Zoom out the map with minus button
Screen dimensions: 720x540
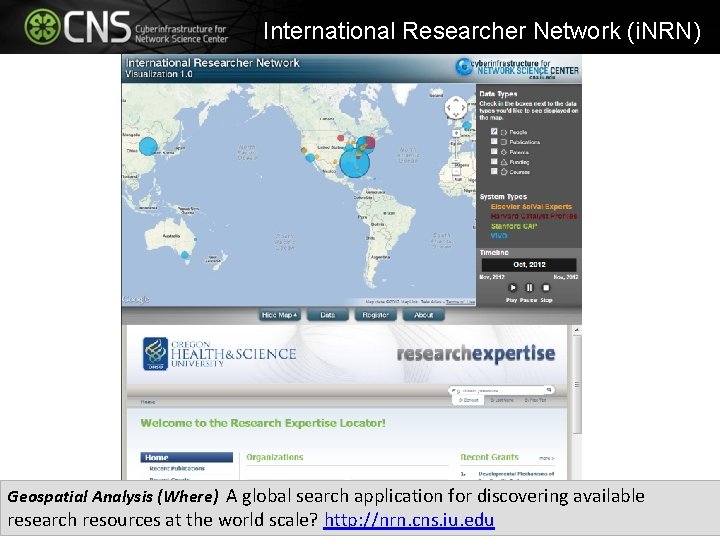456,172
